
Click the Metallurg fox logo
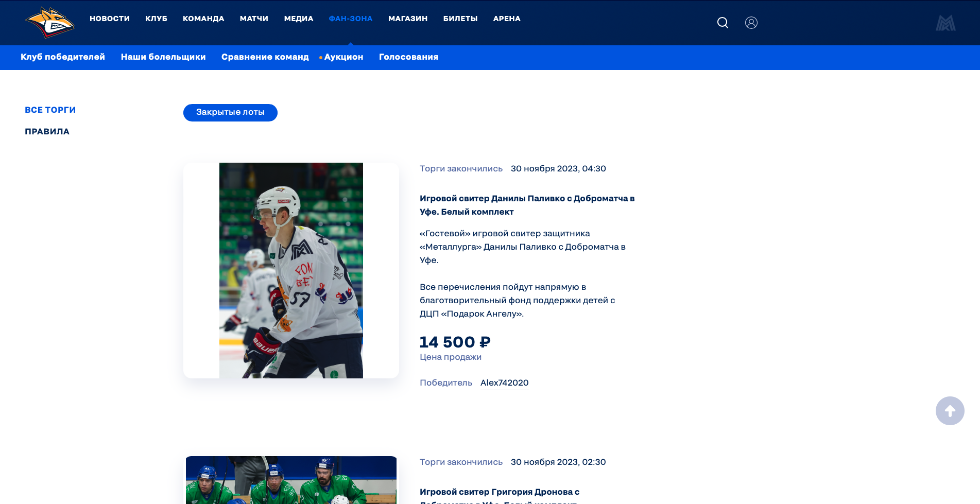pos(50,23)
